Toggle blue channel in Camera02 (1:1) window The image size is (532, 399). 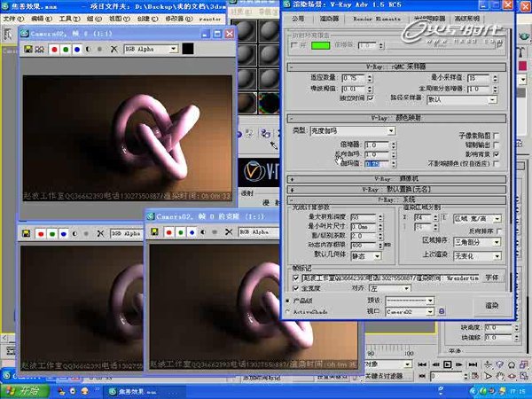pos(77,50)
